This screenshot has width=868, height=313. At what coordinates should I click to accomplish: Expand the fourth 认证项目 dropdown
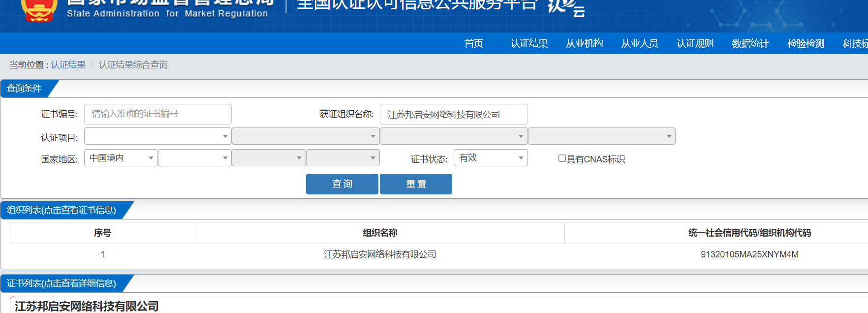(602, 136)
